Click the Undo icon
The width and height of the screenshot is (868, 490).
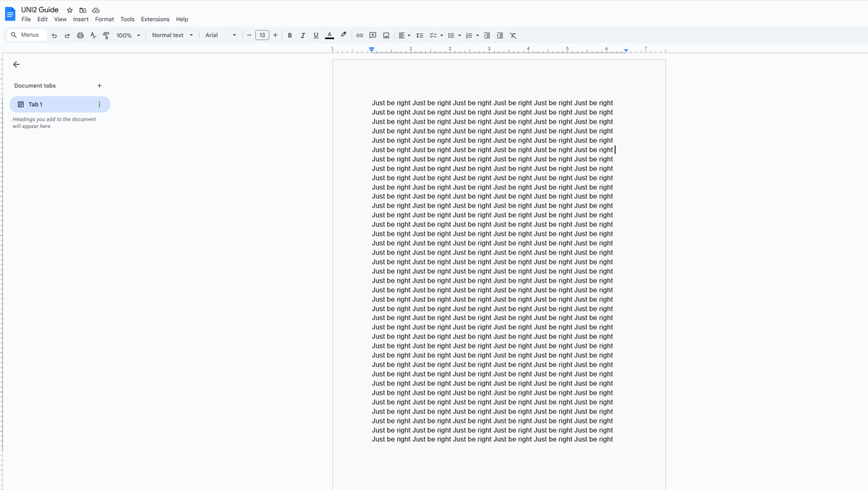tap(54, 35)
